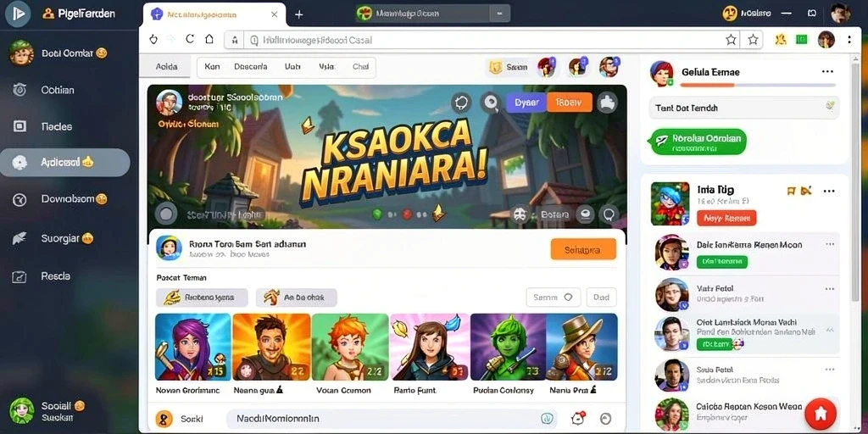Open the Gelula Esmae three-dot menu

pyautogui.click(x=827, y=71)
